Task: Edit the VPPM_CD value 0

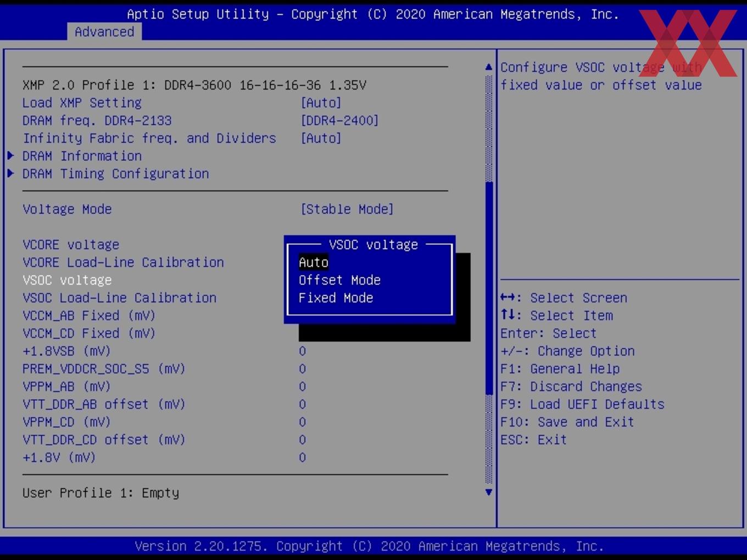Action: click(x=302, y=422)
